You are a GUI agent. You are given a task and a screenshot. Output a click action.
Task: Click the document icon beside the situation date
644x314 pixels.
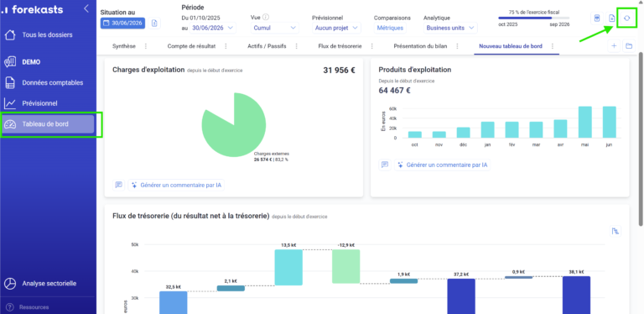[154, 24]
